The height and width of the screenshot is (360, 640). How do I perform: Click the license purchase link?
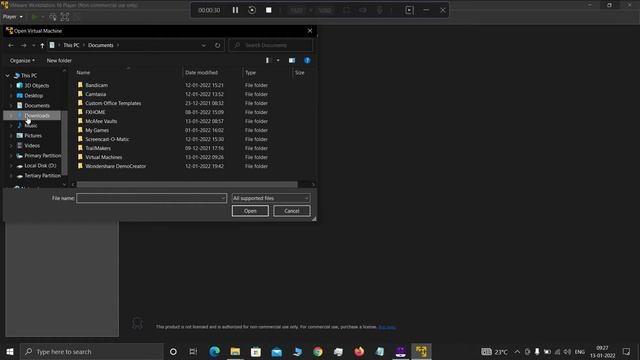[x=387, y=327]
